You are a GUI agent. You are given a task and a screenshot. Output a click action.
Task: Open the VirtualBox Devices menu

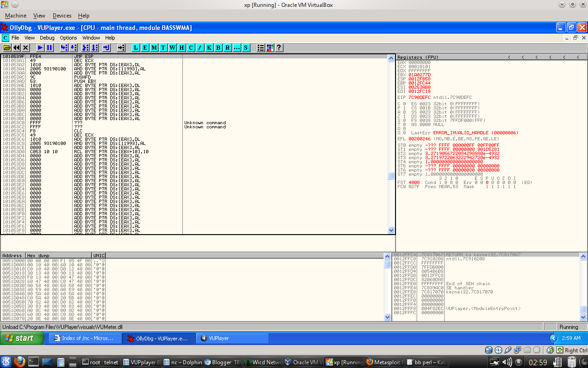coord(62,16)
